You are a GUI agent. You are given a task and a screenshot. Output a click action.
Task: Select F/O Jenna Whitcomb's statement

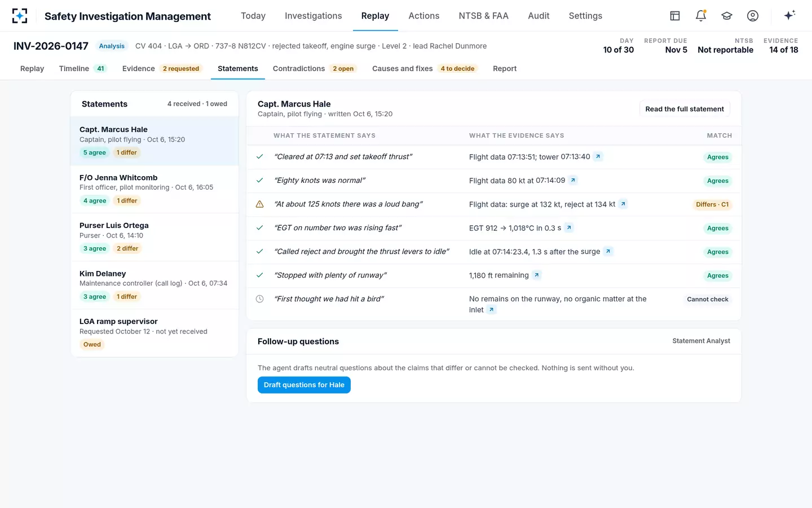pyautogui.click(x=155, y=189)
